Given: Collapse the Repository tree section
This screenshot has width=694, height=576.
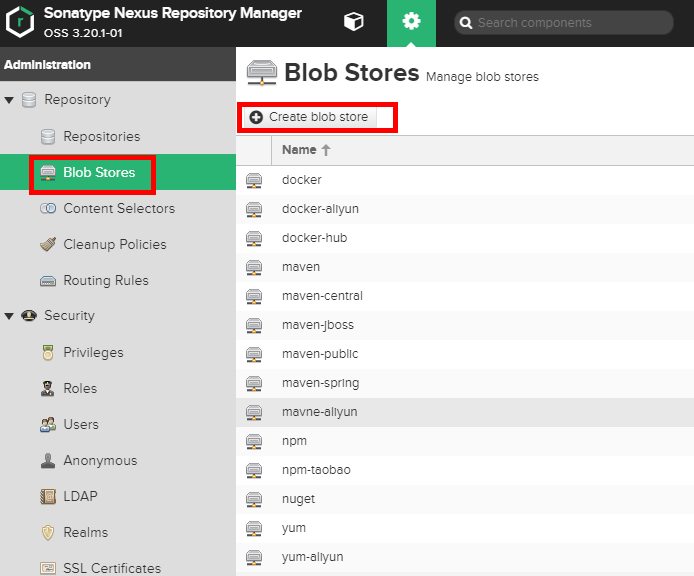Looking at the screenshot, I should [9, 100].
